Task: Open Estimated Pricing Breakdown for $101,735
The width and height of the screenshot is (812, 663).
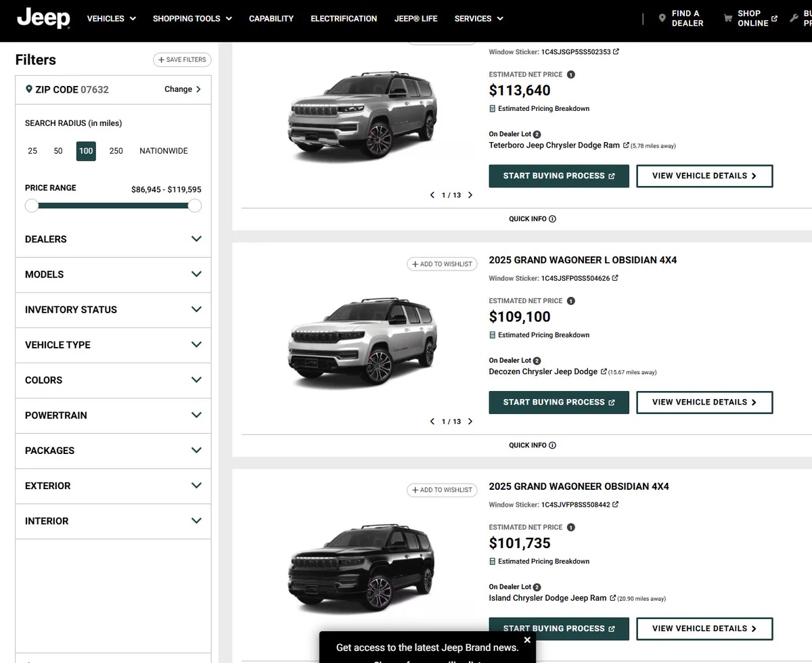Action: (539, 562)
